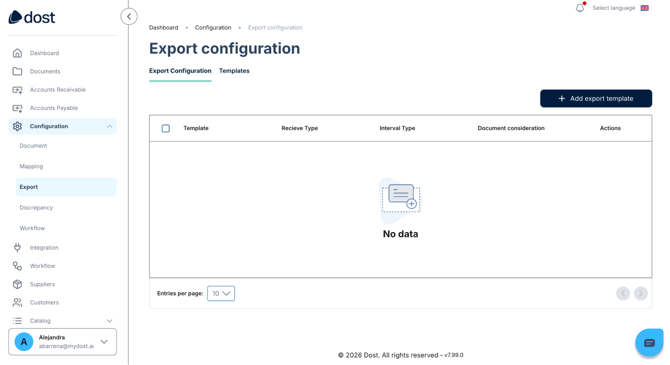Click the Dashboard home icon

[x=17, y=53]
